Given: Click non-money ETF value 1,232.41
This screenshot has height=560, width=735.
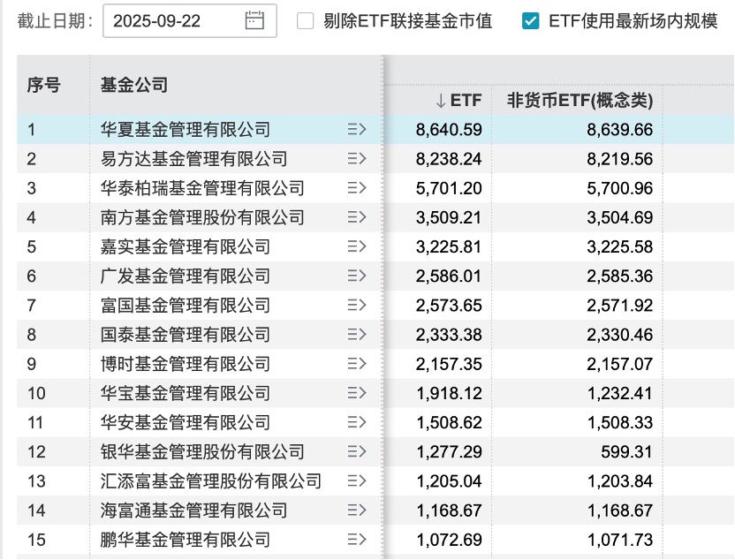Looking at the screenshot, I should pyautogui.click(x=620, y=394).
